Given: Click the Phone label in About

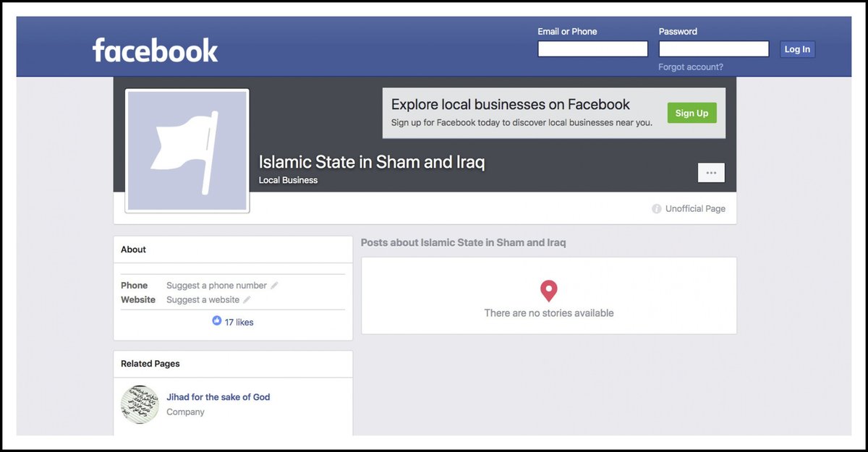Looking at the screenshot, I should tap(135, 286).
